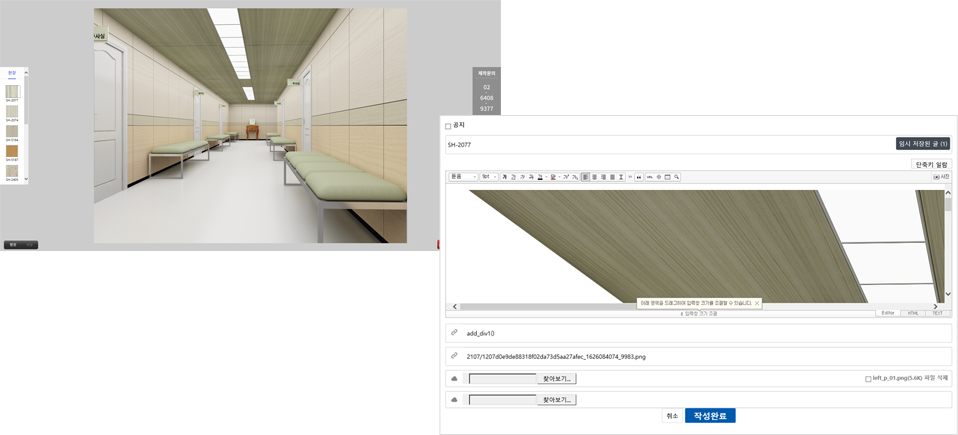Check the 공지 notice checkbox

pos(448,126)
